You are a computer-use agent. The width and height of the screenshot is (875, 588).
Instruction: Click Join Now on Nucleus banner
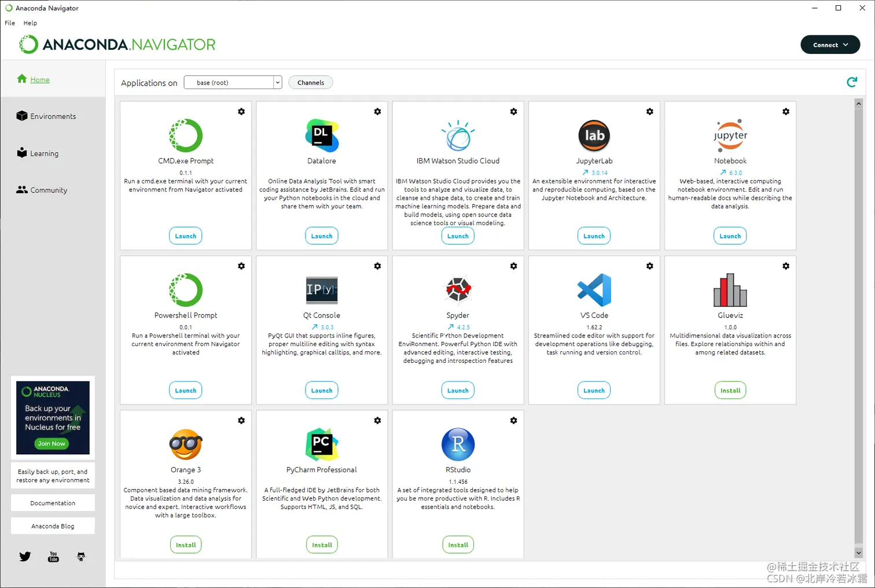(x=52, y=444)
